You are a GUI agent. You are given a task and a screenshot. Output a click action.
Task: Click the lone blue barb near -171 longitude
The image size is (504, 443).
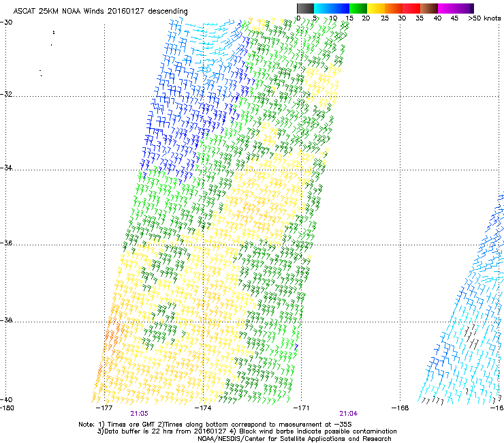pos(296,347)
